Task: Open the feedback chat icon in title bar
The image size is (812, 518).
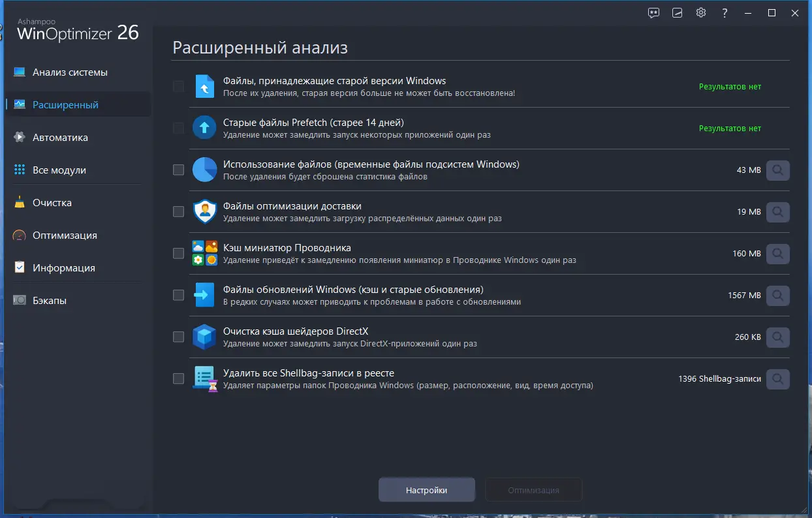Action: [x=653, y=12]
